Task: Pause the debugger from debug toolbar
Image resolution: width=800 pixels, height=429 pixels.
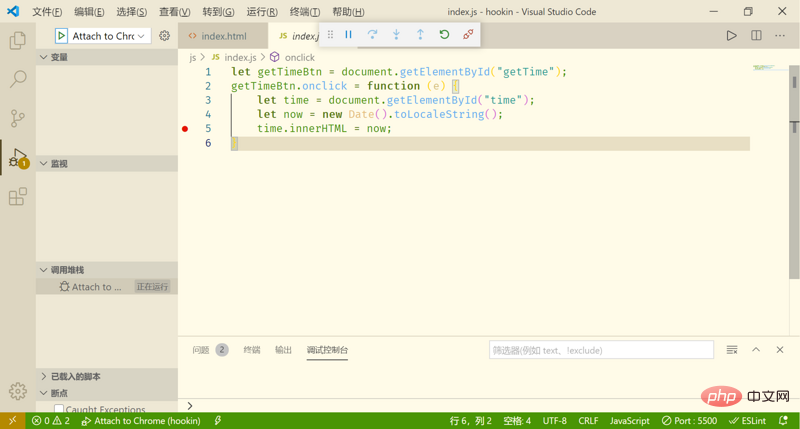Action: click(x=348, y=35)
